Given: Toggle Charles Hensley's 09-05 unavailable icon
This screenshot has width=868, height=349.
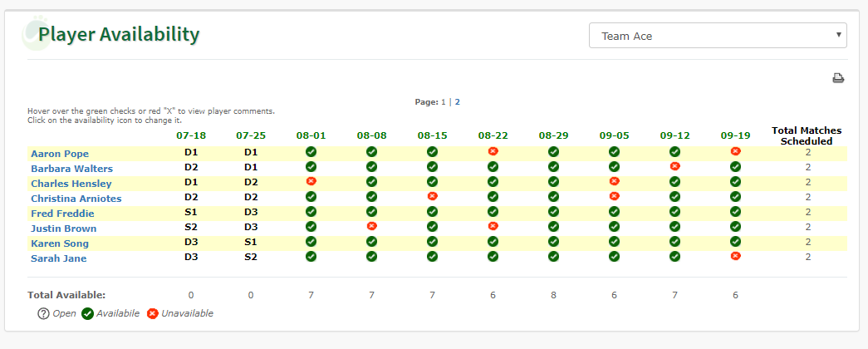Looking at the screenshot, I should tap(614, 180).
